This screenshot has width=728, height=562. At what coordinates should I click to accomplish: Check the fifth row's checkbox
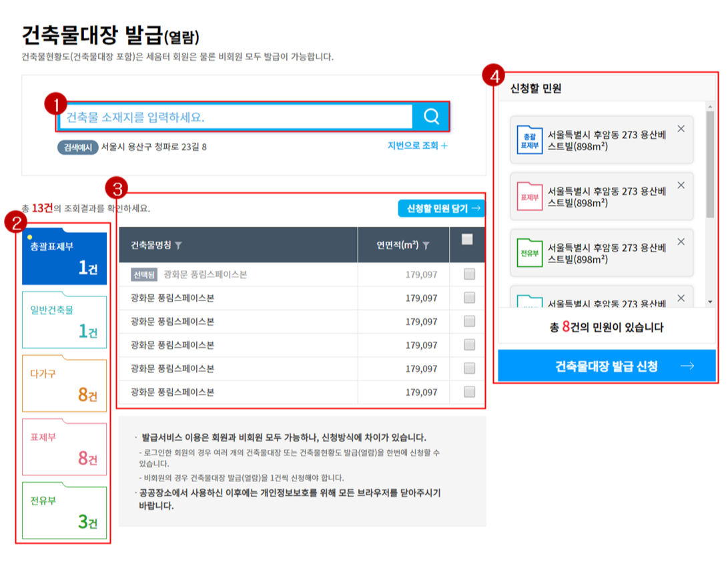469,368
